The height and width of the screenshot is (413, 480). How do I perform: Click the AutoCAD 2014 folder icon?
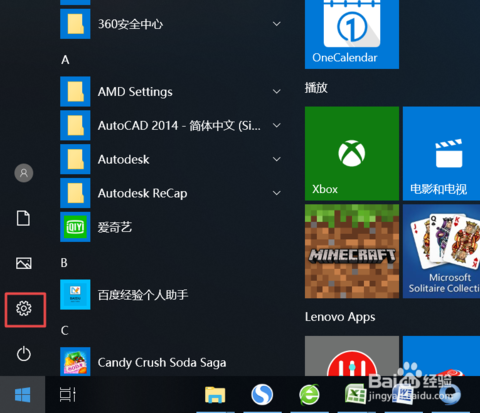(75, 125)
